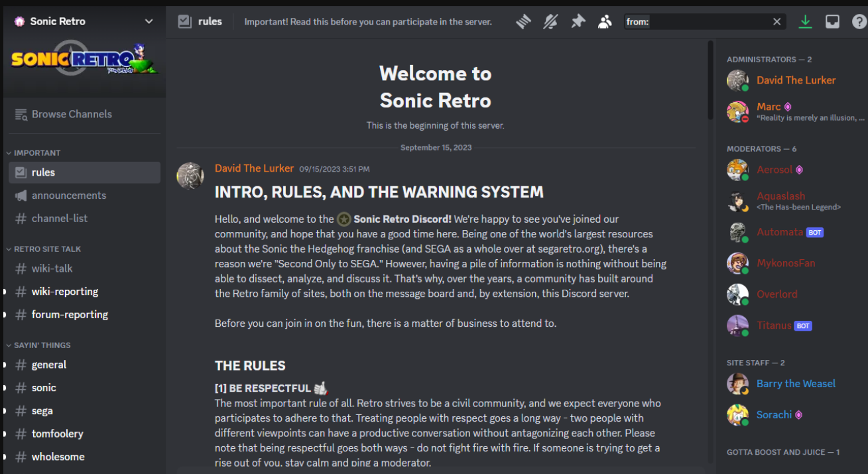Open the tomfoolery channel
868x474 pixels.
84,434
